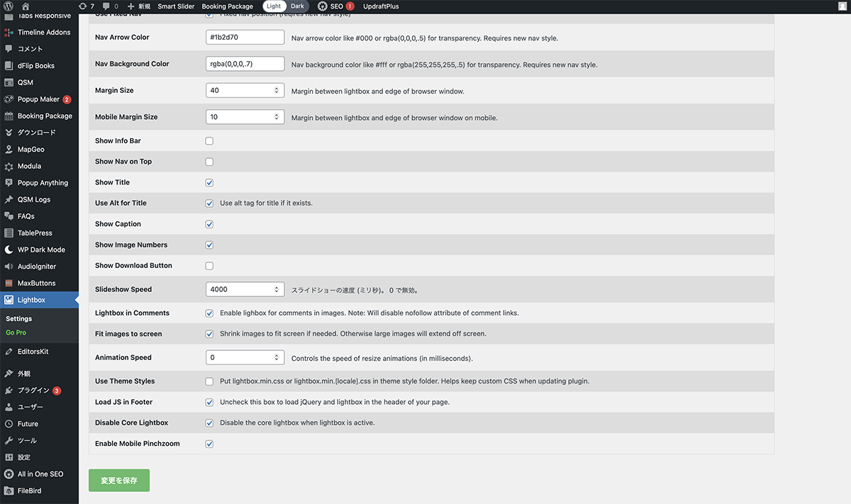This screenshot has width=851, height=504.
Task: Click the Go Pro link in sidebar
Action: [x=16, y=332]
